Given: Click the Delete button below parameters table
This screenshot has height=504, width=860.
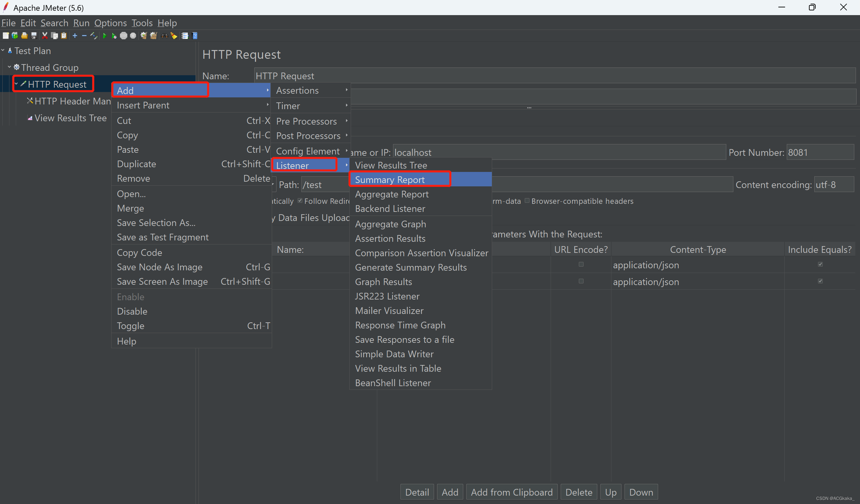Looking at the screenshot, I should coord(579,492).
